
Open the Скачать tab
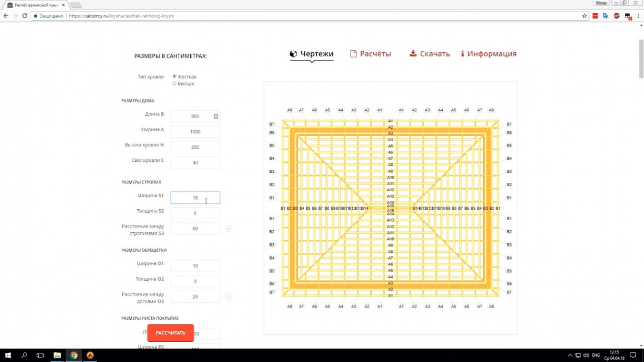coord(430,54)
